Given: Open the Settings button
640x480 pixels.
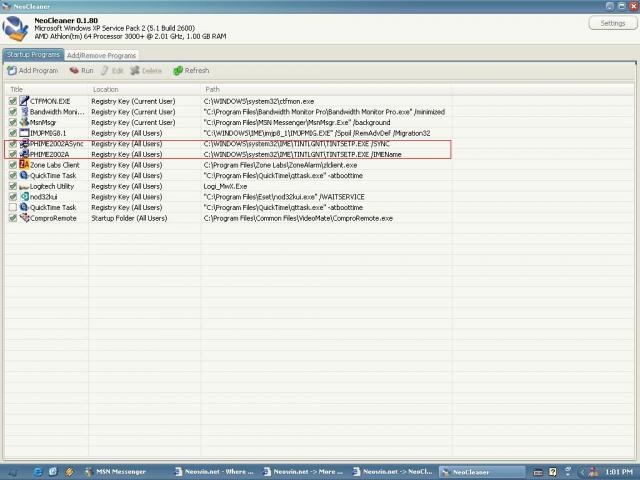Looking at the screenshot, I should click(x=612, y=23).
